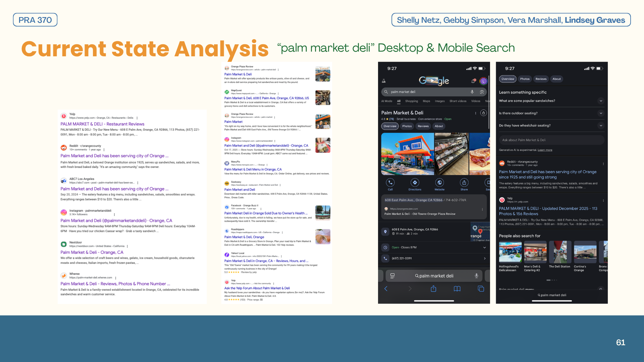Tap the Call icon for Palm Market & Deli
The height and width of the screenshot is (362, 644).
coord(390,182)
